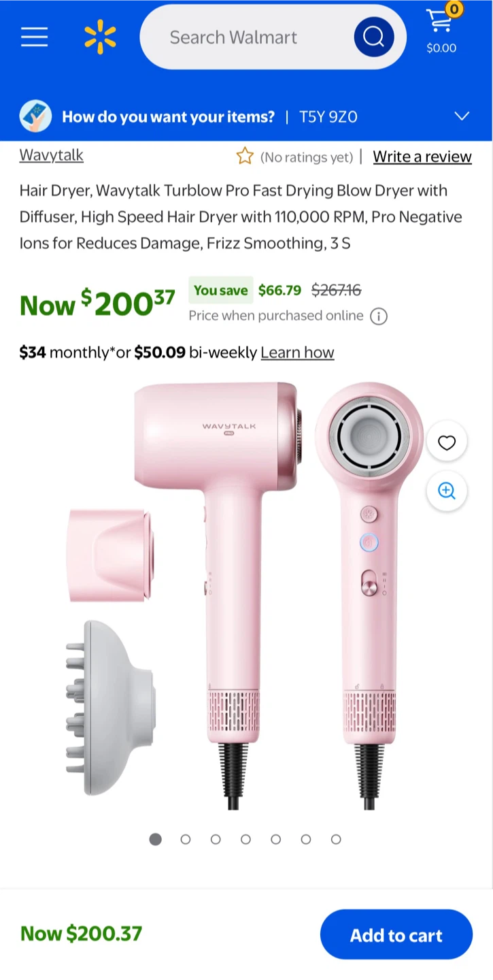The image size is (493, 980).
Task: Open the hamburger navigation menu
Action: [x=34, y=37]
